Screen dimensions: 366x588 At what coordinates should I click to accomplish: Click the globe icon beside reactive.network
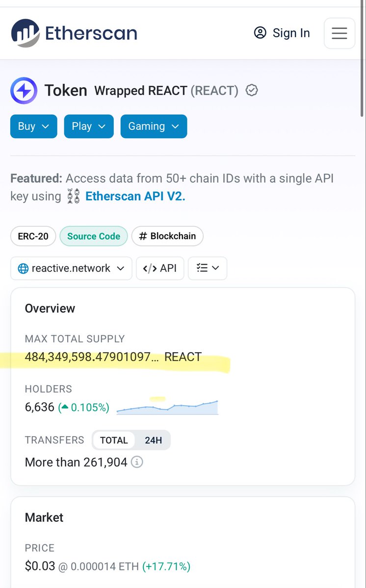(x=23, y=269)
